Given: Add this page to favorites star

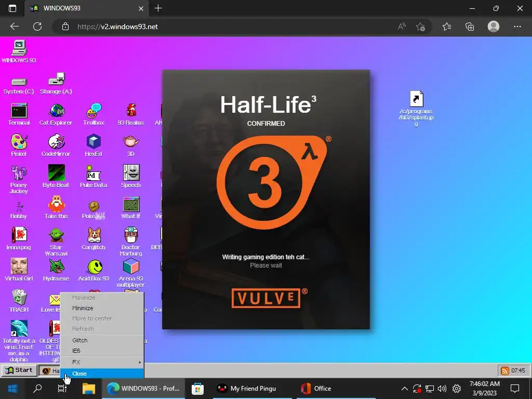Looking at the screenshot, I should [421, 26].
